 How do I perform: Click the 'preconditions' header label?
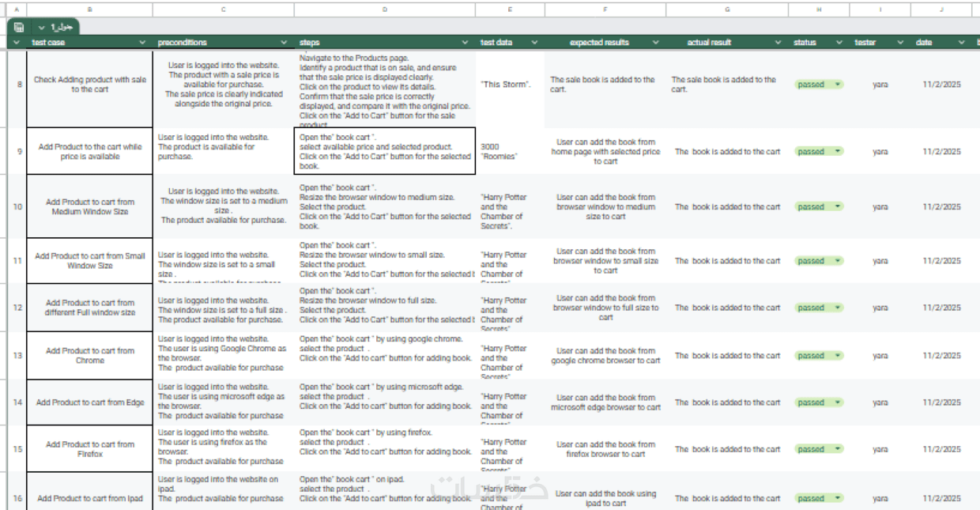tap(183, 43)
